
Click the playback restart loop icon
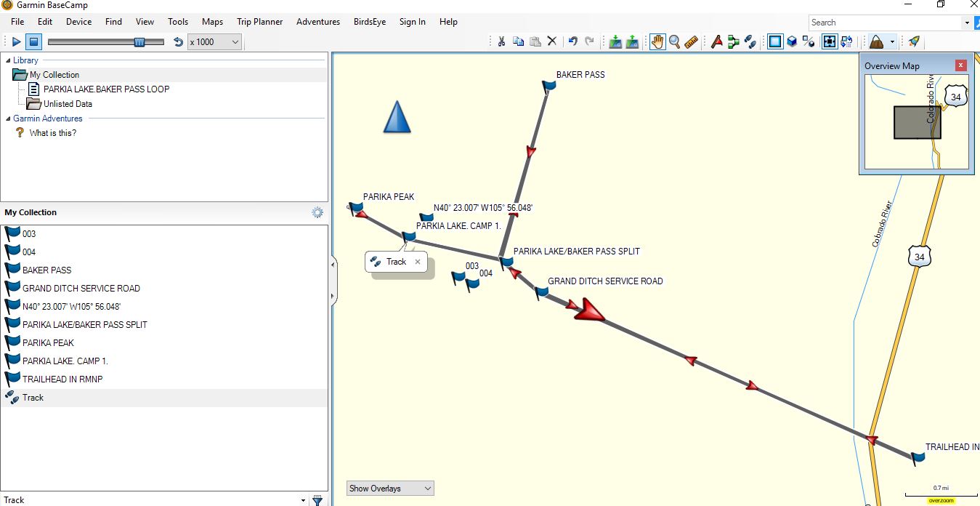pyautogui.click(x=178, y=42)
